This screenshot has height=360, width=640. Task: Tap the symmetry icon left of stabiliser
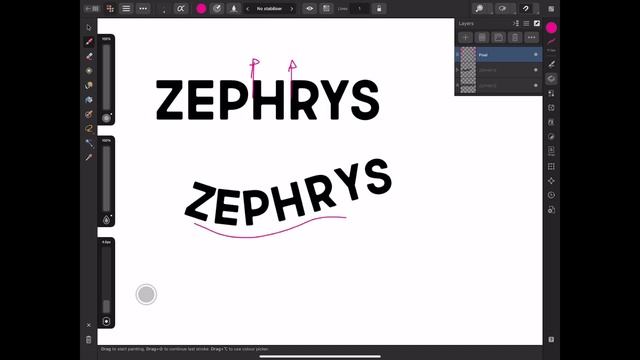pyautogui.click(x=234, y=9)
